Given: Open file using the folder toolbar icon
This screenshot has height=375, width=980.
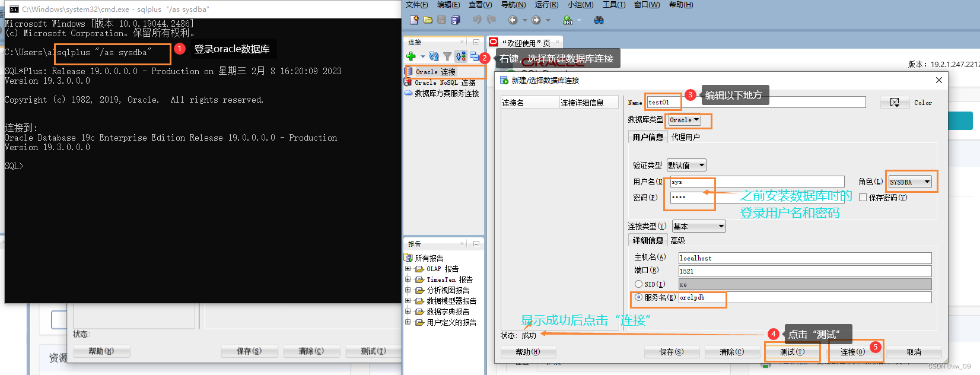Looking at the screenshot, I should coord(428,20).
